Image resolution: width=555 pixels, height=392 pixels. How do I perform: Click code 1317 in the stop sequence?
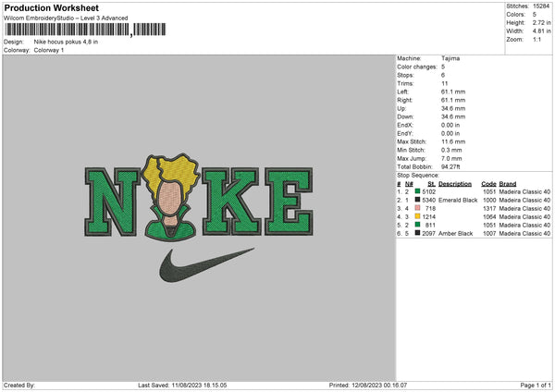click(489, 208)
